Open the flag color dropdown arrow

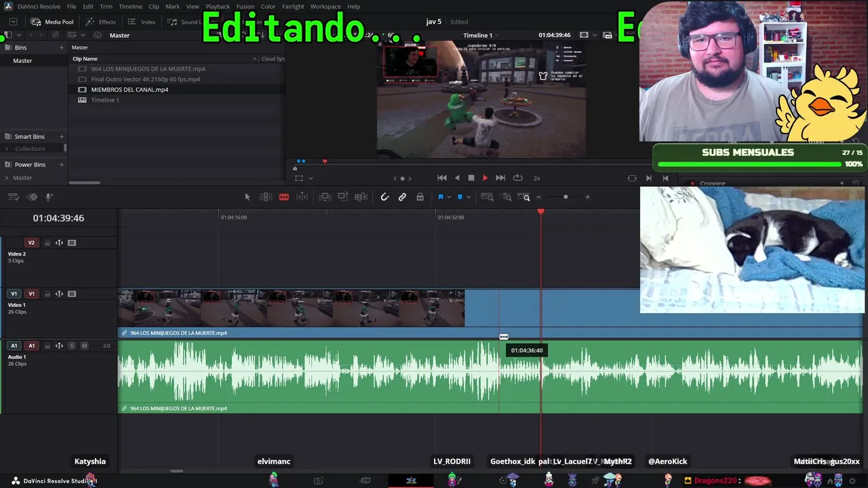coord(449,197)
